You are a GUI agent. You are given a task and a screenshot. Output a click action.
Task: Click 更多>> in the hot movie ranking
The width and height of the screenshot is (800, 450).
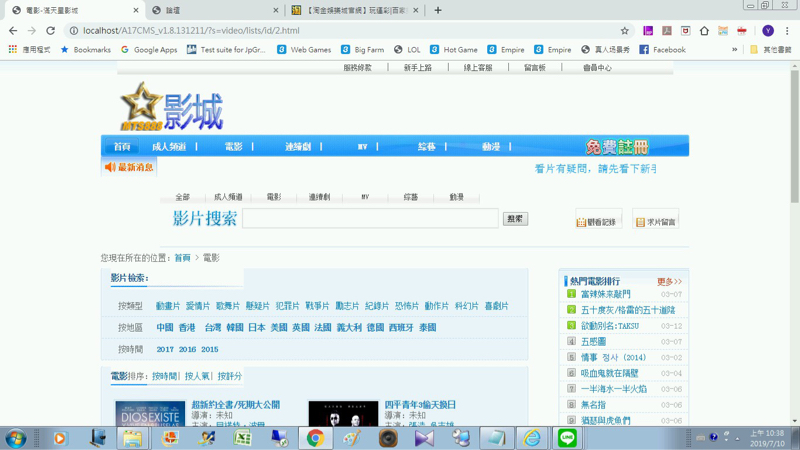pos(669,282)
